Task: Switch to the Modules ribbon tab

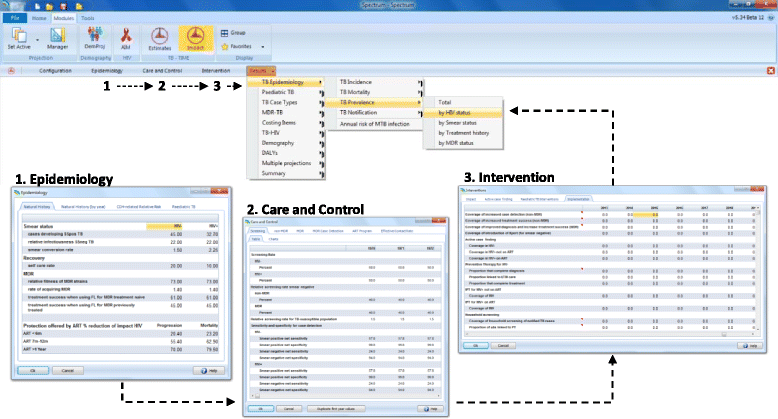Action: (64, 18)
